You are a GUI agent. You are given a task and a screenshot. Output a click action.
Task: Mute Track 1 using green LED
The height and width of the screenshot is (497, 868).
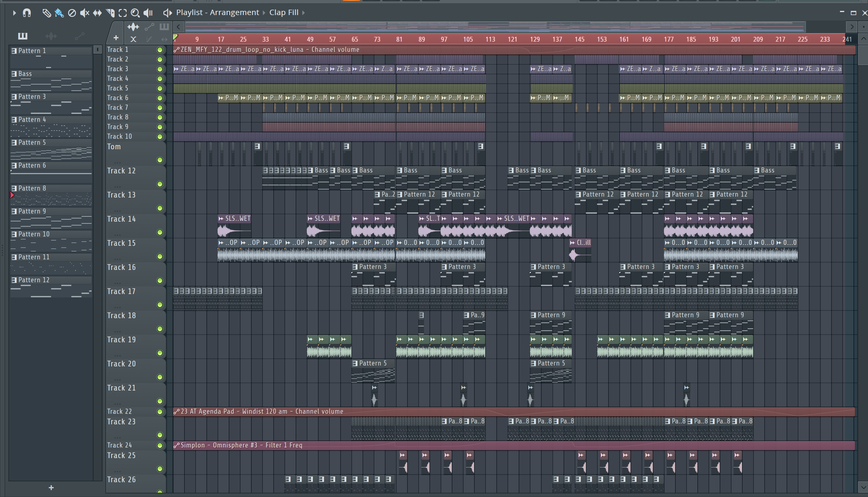pos(160,50)
